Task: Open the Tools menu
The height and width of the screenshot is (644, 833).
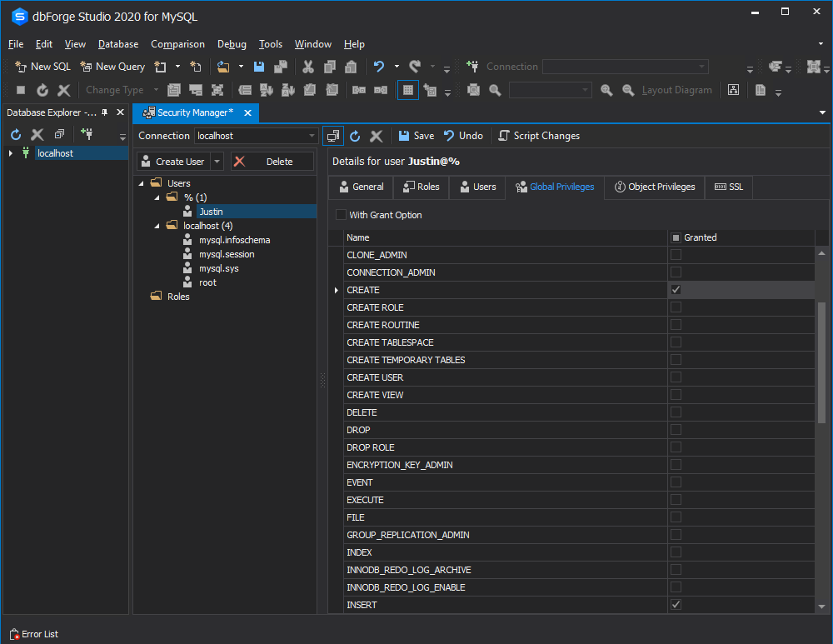Action: pyautogui.click(x=271, y=44)
